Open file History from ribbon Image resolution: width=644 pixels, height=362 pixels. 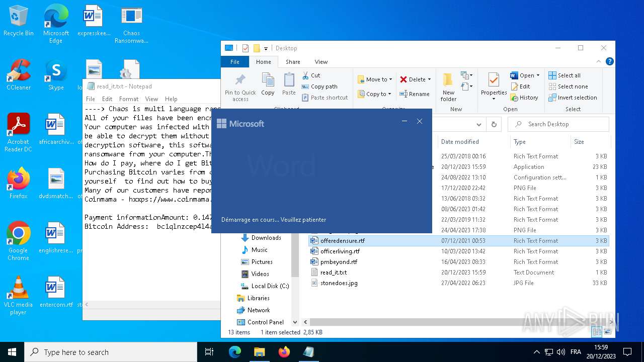pyautogui.click(x=524, y=98)
